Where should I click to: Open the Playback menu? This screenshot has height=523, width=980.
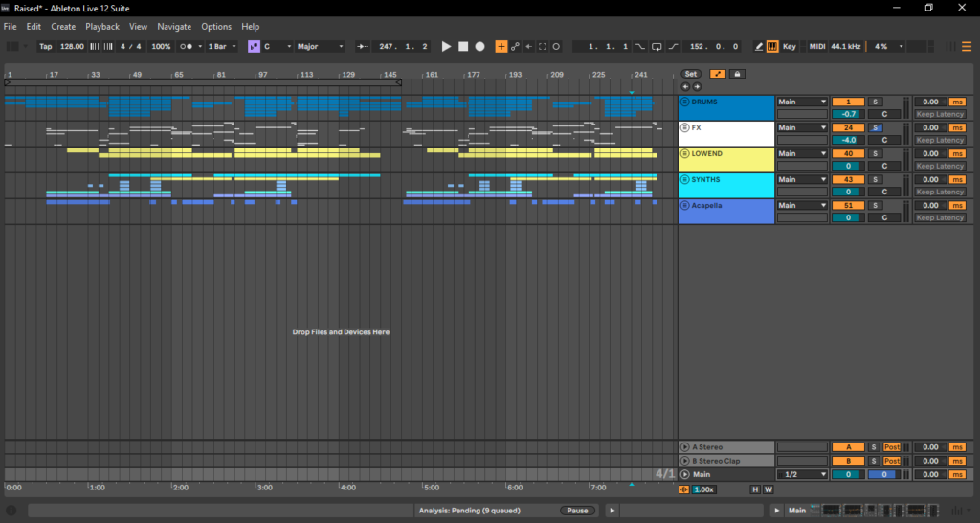(102, 27)
